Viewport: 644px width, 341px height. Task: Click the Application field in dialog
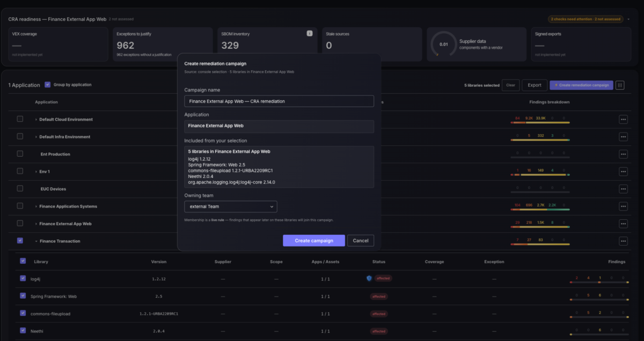(279, 127)
